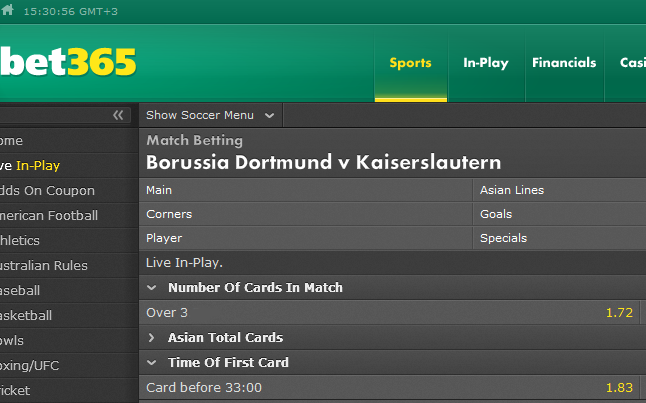
Task: Open Australian Rules in the sports sidebar
Action: point(44,265)
